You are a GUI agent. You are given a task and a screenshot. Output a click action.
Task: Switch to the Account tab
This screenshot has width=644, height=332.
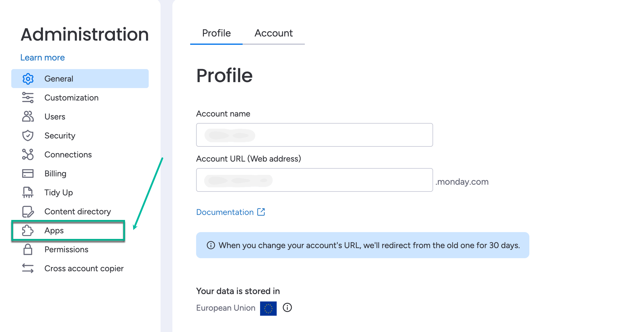pyautogui.click(x=273, y=33)
